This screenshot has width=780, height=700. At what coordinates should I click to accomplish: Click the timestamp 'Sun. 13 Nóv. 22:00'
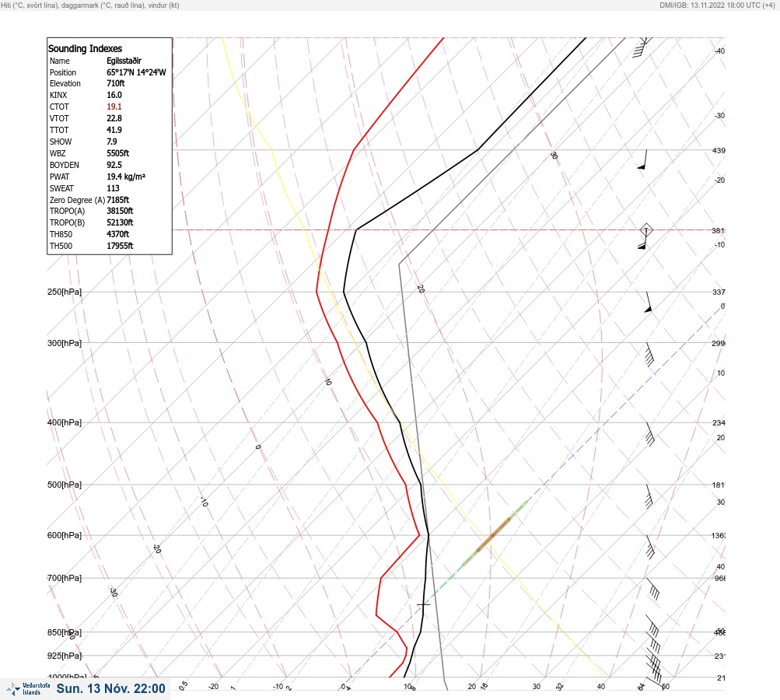110,688
